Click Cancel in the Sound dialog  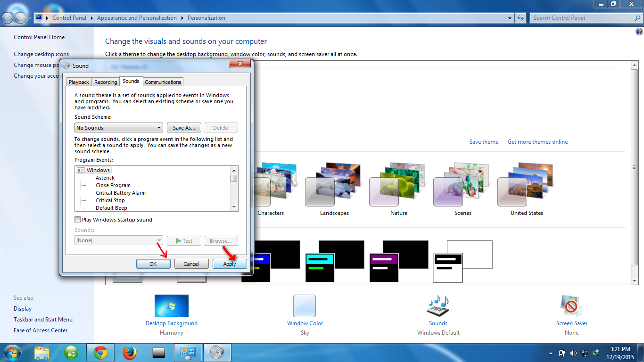[x=191, y=264]
